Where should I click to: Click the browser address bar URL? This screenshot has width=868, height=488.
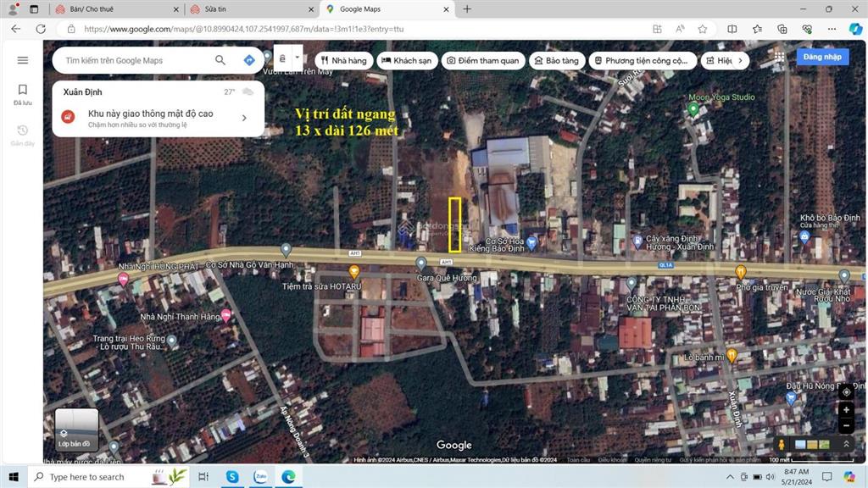point(244,29)
